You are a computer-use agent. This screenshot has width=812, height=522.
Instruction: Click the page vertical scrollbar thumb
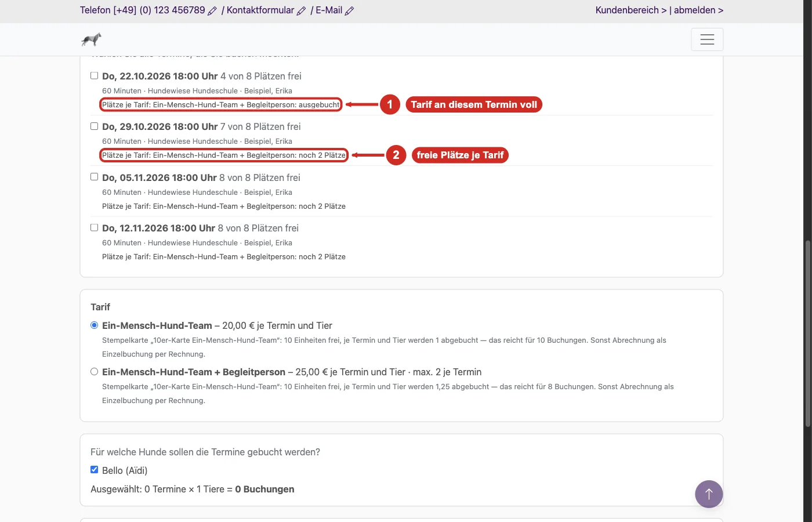click(x=807, y=333)
